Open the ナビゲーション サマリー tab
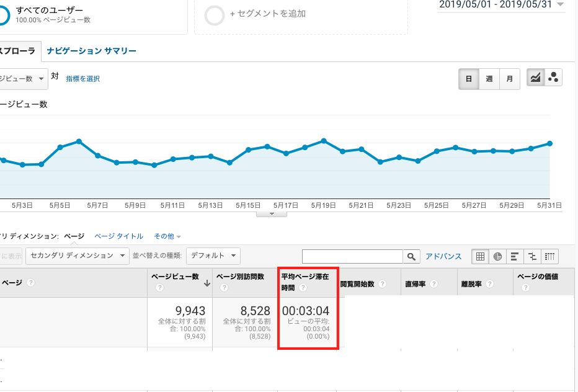The height and width of the screenshot is (392, 578). (x=91, y=51)
